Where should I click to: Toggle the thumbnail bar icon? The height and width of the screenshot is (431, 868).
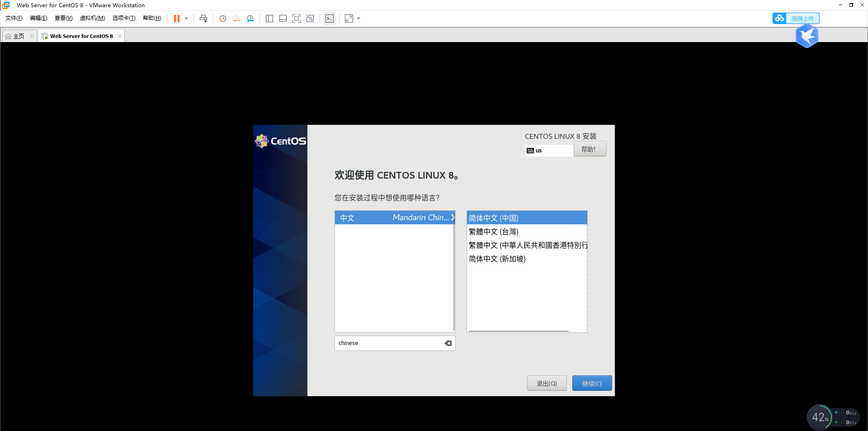[283, 19]
